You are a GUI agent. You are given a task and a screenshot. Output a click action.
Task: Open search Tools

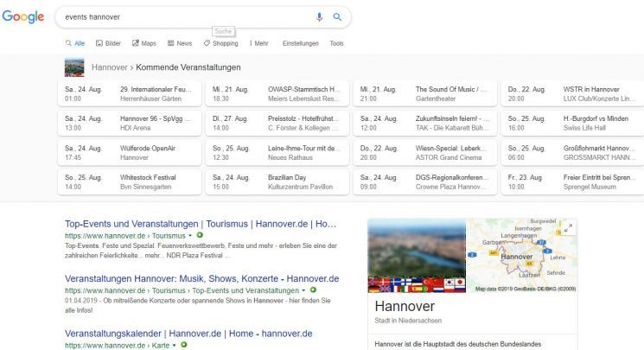pyautogui.click(x=336, y=43)
